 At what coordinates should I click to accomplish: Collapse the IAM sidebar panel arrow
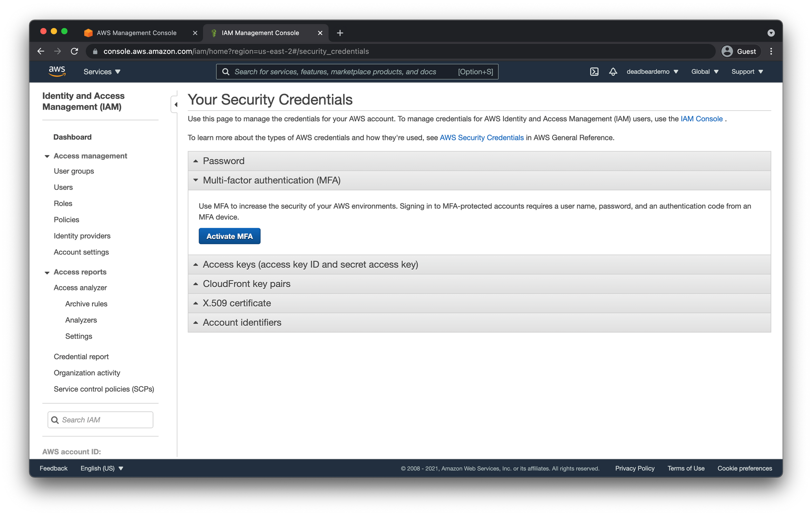pos(175,105)
